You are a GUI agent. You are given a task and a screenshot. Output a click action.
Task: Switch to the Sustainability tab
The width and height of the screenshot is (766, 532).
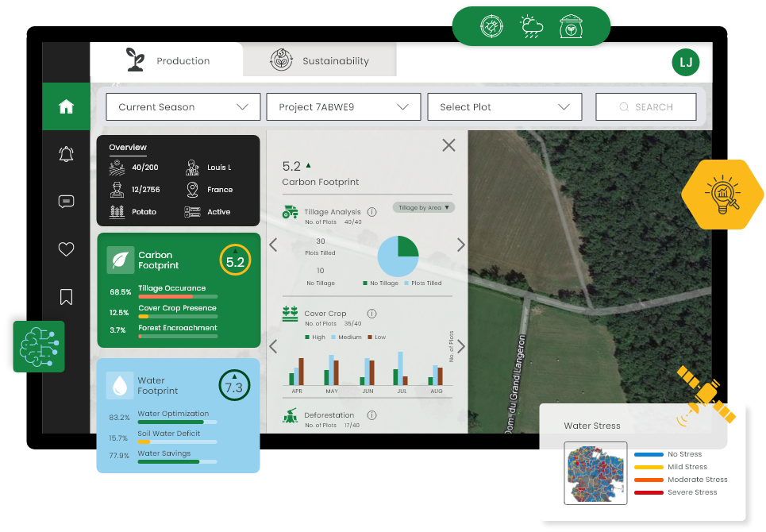coord(320,60)
